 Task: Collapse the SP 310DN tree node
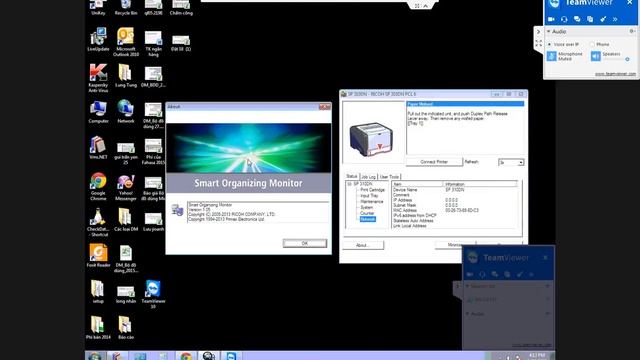click(349, 184)
